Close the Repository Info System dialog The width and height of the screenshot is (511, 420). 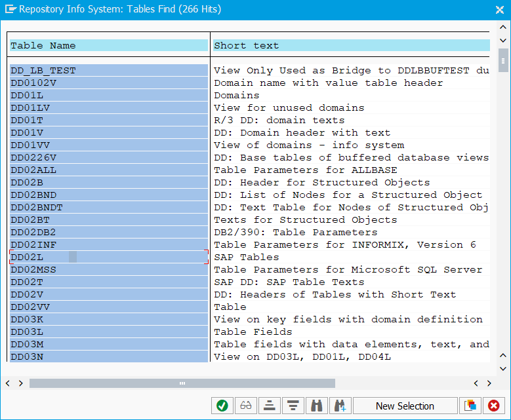pyautogui.click(x=500, y=10)
